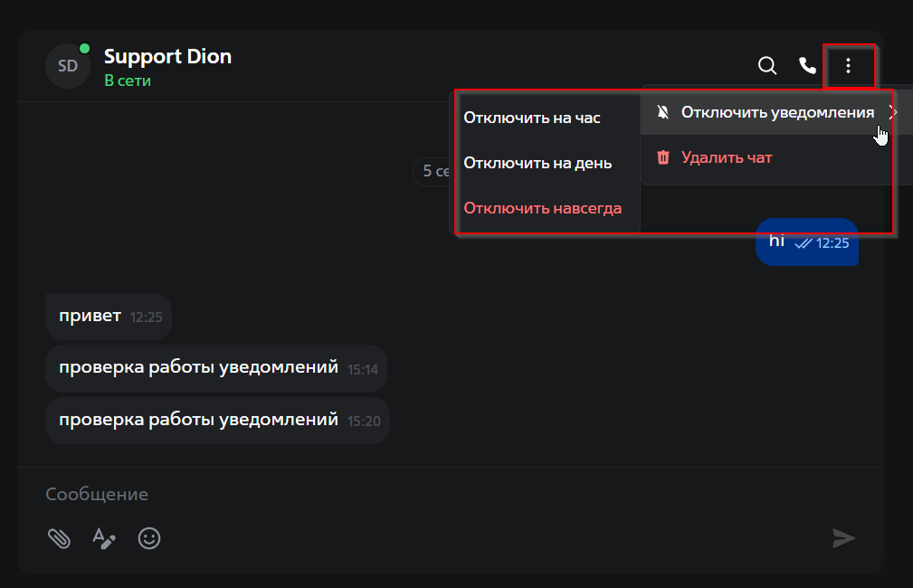913x588 pixels.
Task: Choose Отключить на день
Action: pyautogui.click(x=537, y=163)
